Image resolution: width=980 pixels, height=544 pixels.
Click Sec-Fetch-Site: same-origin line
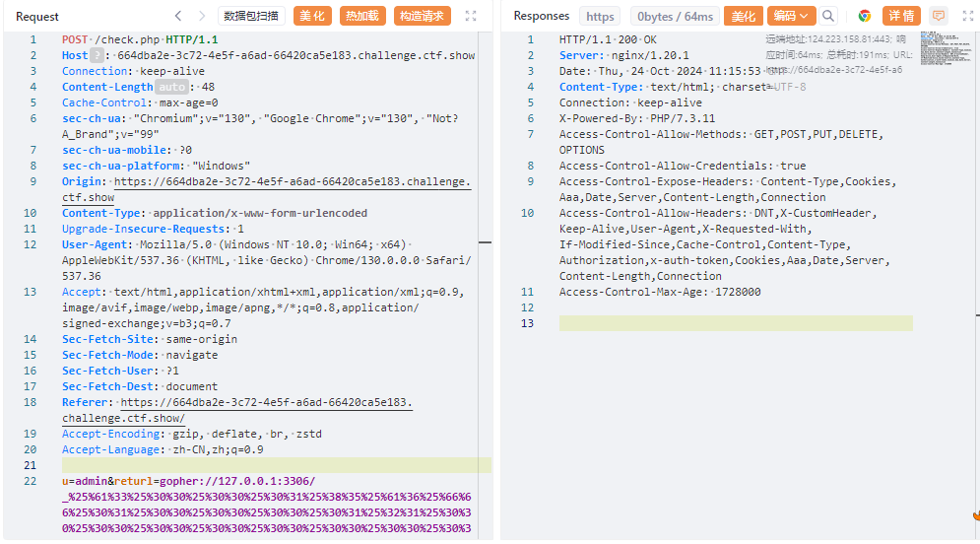click(150, 339)
